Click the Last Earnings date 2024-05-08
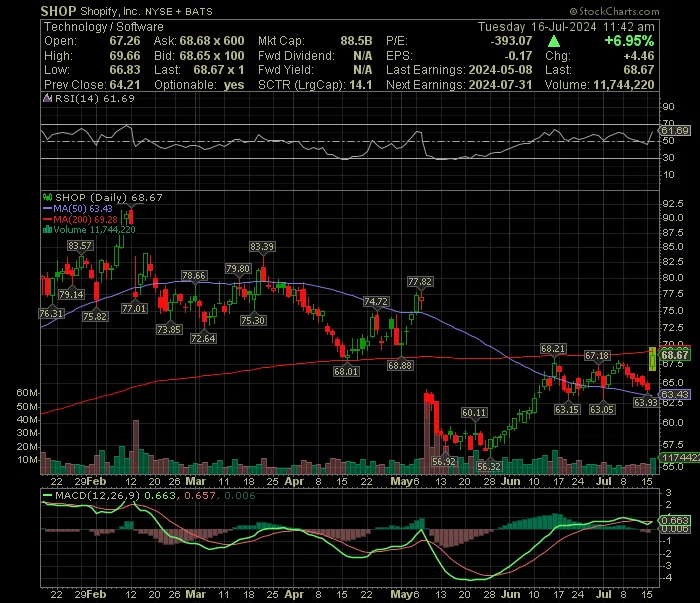The height and width of the screenshot is (603, 700). tap(500, 70)
